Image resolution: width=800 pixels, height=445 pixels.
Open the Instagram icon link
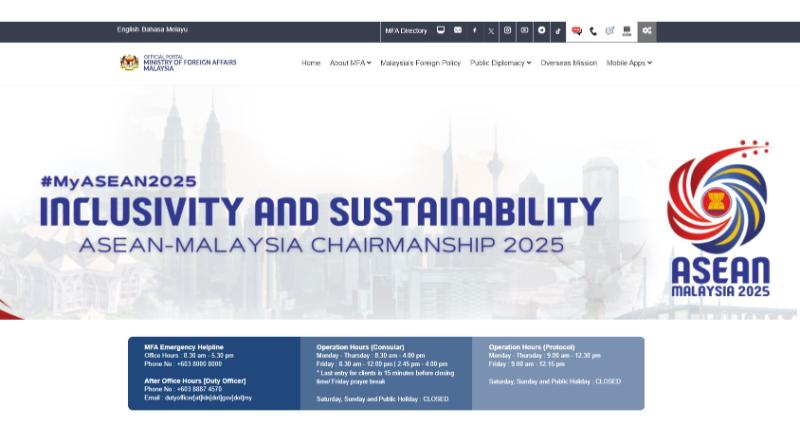tap(508, 31)
